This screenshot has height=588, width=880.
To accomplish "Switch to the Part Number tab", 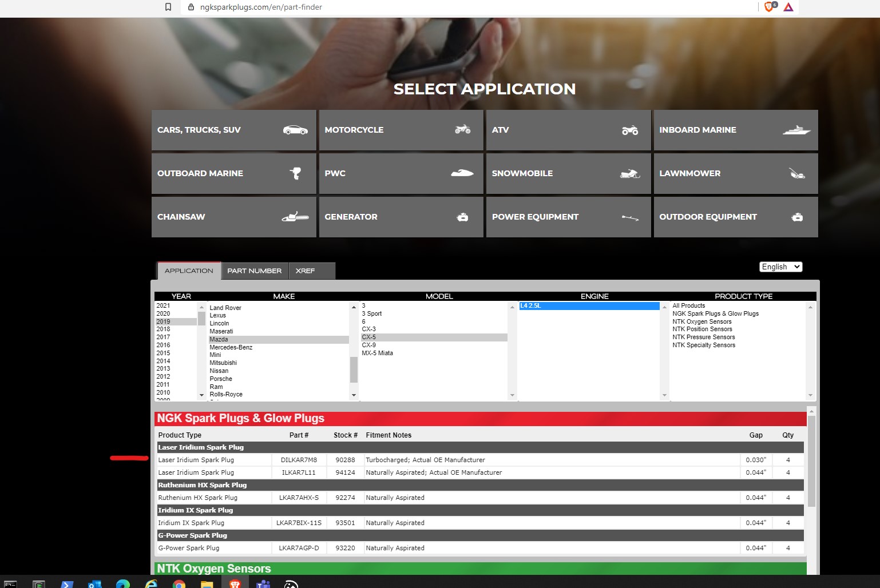I will coord(254,271).
